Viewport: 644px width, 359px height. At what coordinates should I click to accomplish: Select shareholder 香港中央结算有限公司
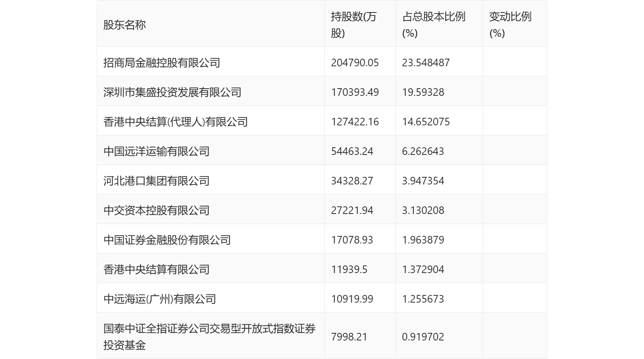click(156, 269)
